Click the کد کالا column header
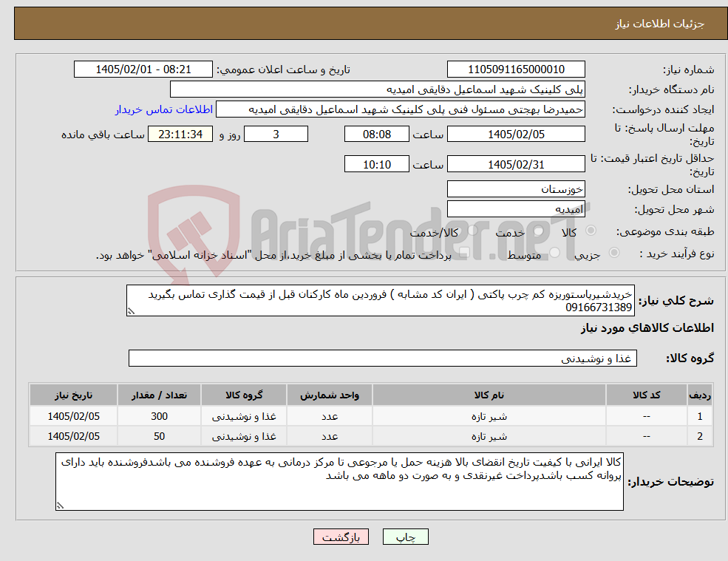The height and width of the screenshot is (561, 728). coord(646,395)
